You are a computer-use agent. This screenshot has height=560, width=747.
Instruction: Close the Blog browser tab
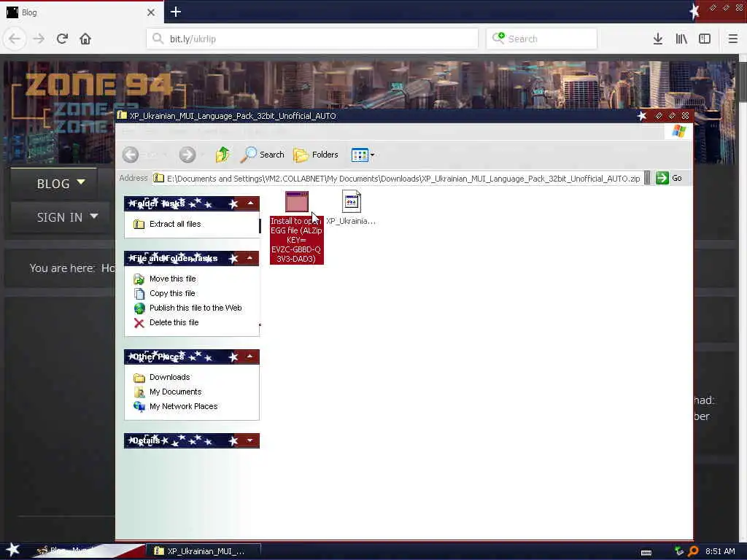point(151,12)
